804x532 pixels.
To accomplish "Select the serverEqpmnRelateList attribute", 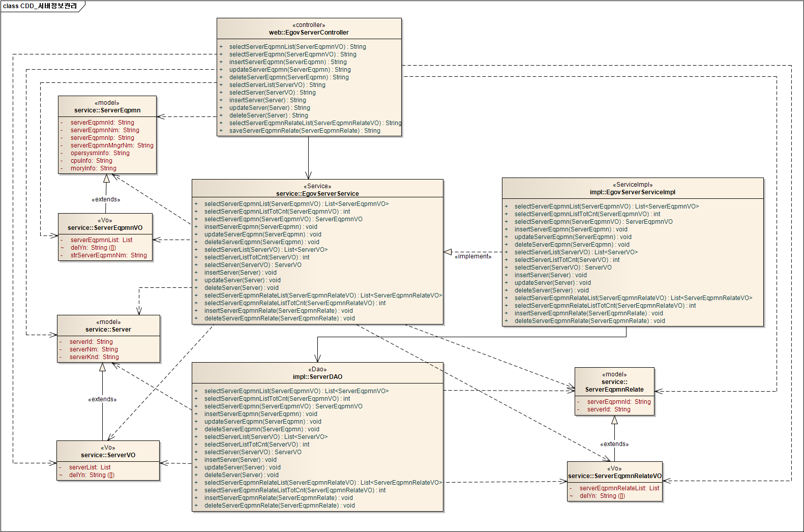I will click(619, 488).
